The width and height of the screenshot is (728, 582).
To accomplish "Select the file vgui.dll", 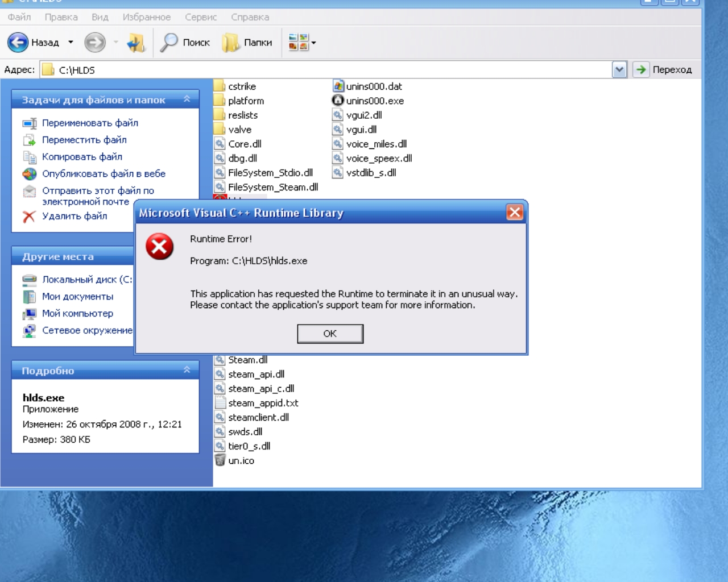I will click(x=355, y=130).
